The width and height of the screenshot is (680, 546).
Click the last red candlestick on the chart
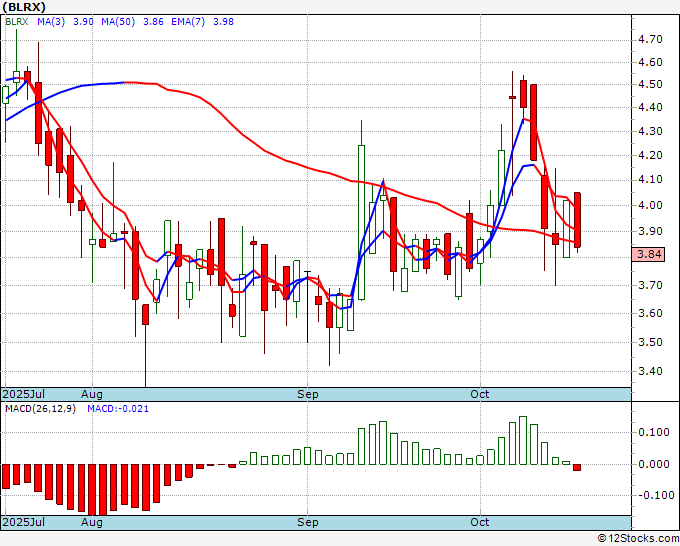tap(577, 220)
